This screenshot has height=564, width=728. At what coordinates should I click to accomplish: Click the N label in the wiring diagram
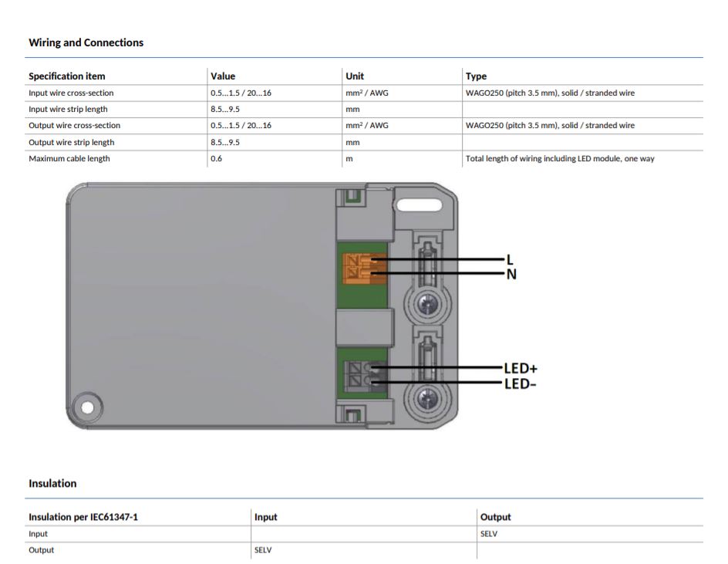(511, 274)
